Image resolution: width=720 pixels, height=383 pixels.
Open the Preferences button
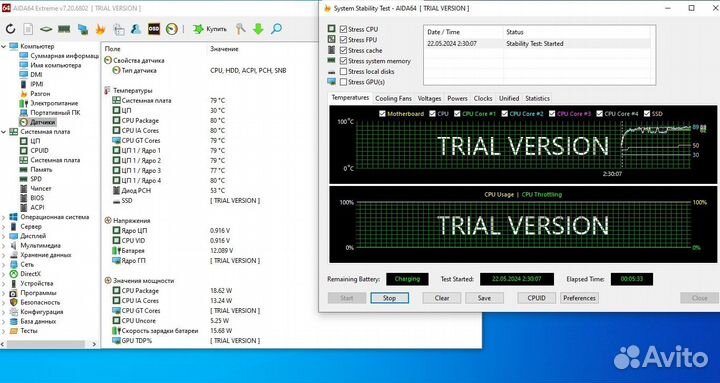coord(579,298)
